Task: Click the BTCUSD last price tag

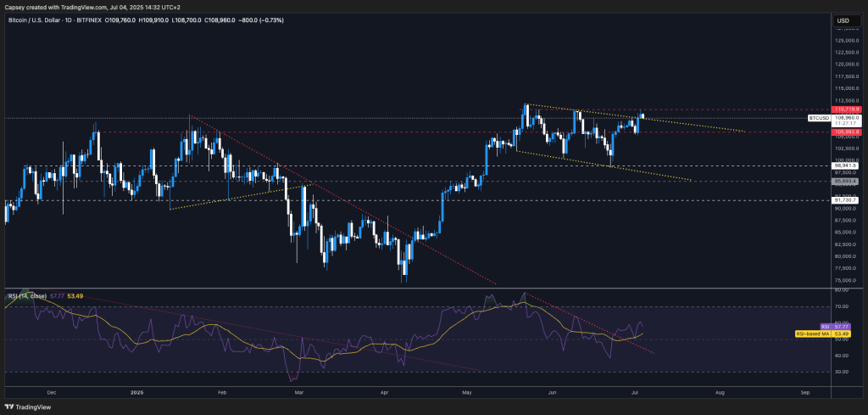Action: click(818, 119)
